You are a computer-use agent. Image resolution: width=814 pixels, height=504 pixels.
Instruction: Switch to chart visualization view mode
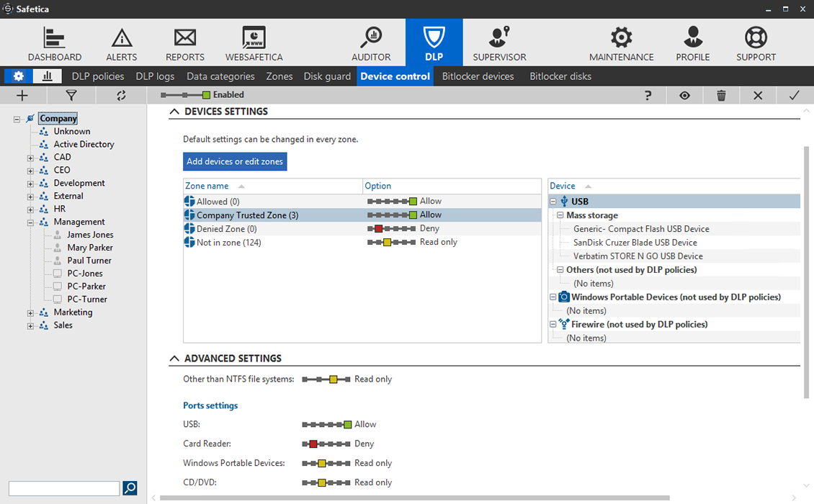tap(48, 76)
